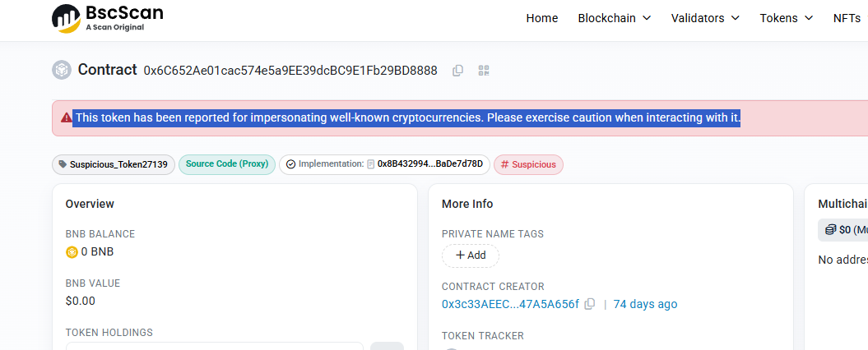Open the 74 days ago creation transaction
868x350 pixels.
coord(646,304)
